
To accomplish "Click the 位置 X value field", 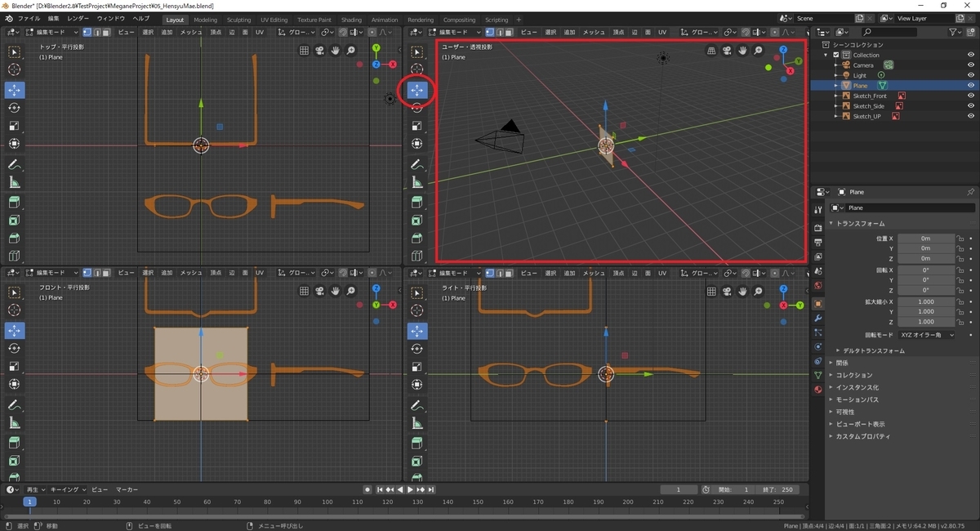I will tap(925, 239).
